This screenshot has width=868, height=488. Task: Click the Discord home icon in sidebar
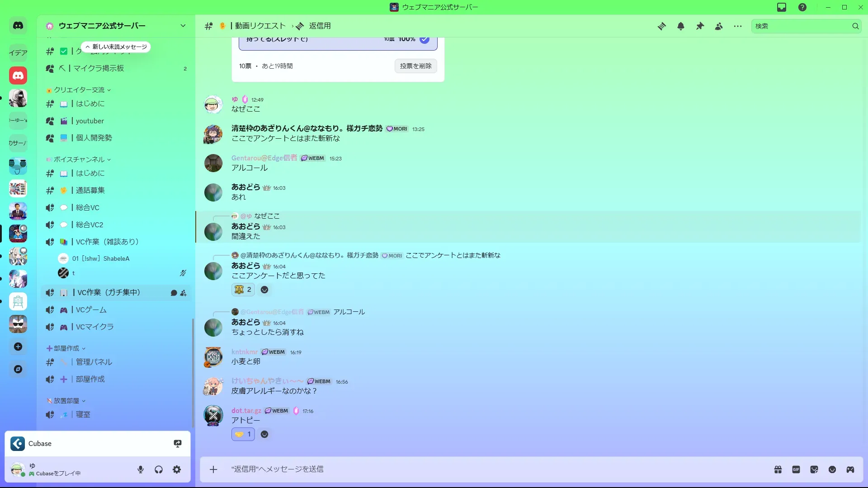(18, 26)
